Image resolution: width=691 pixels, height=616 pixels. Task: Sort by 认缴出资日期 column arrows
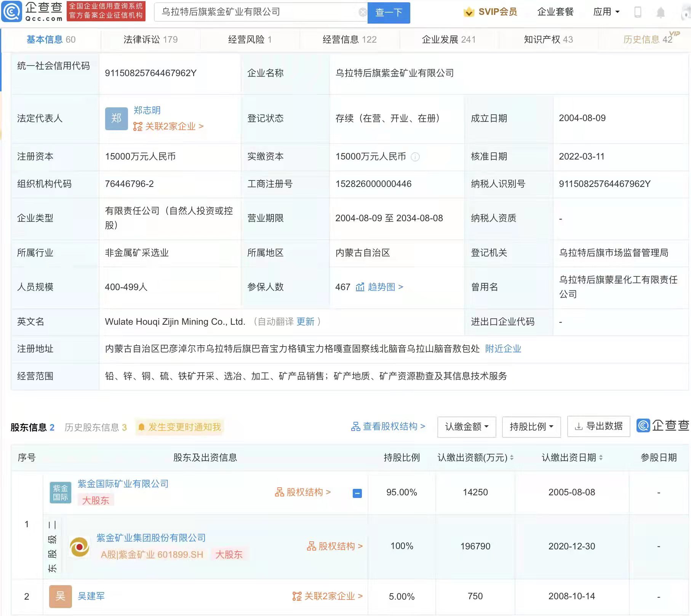pos(601,458)
